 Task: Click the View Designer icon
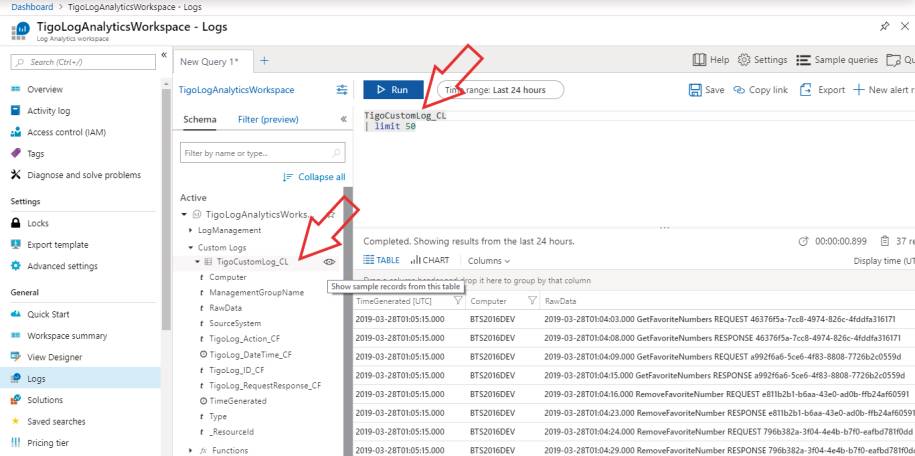coord(16,357)
